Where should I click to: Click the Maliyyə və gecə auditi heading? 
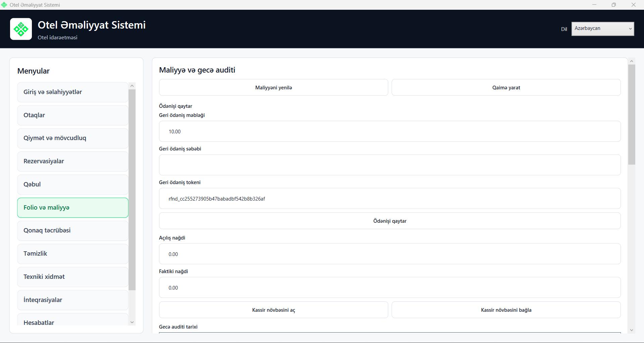197,70
